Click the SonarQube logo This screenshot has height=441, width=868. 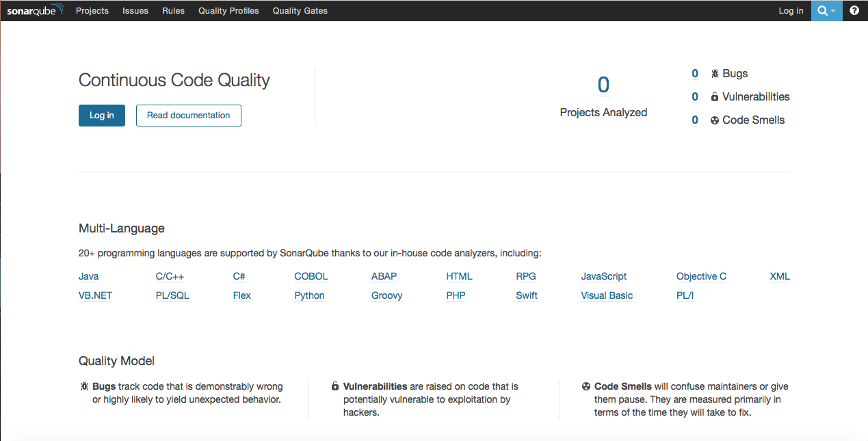point(36,10)
